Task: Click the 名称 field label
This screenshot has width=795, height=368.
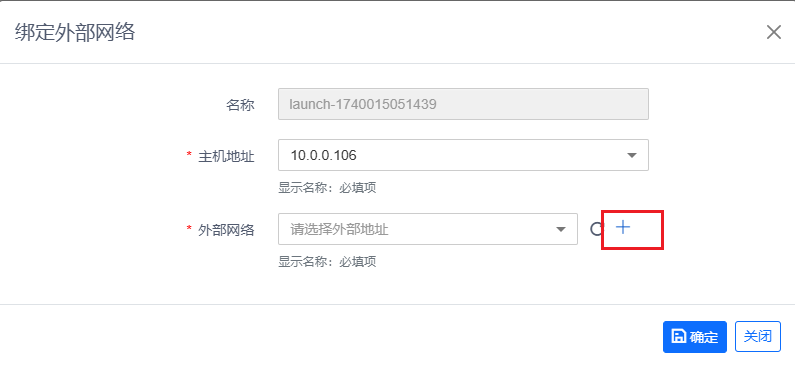Action: click(240, 105)
